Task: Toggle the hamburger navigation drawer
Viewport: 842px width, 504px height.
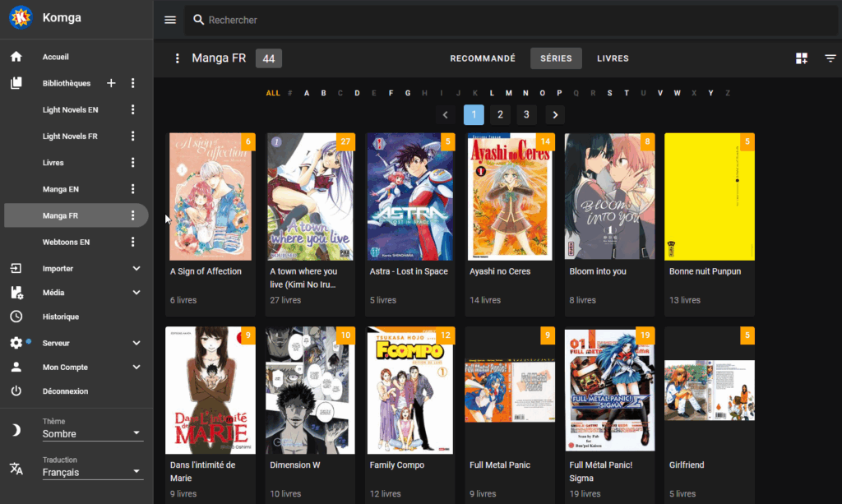Action: pyautogui.click(x=170, y=20)
